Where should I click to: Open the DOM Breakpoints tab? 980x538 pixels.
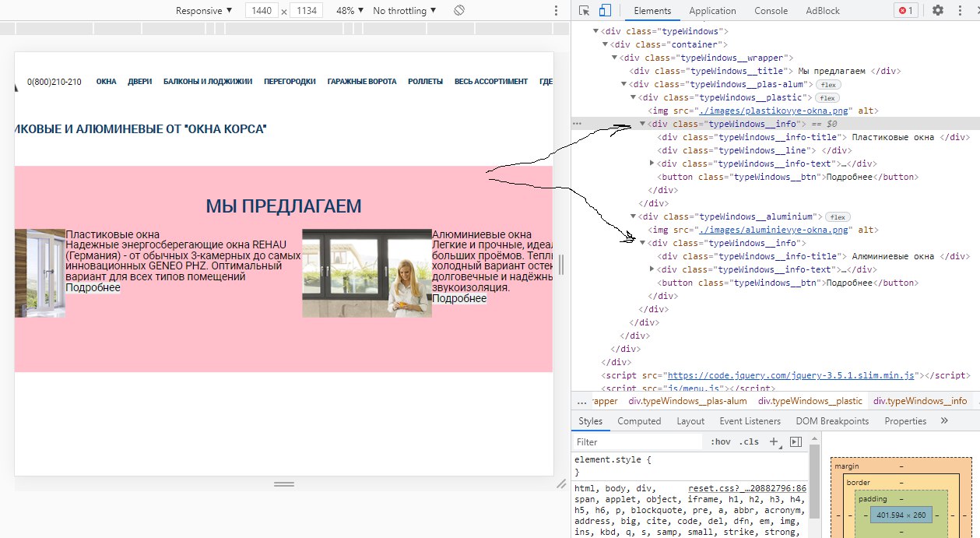pyautogui.click(x=832, y=421)
